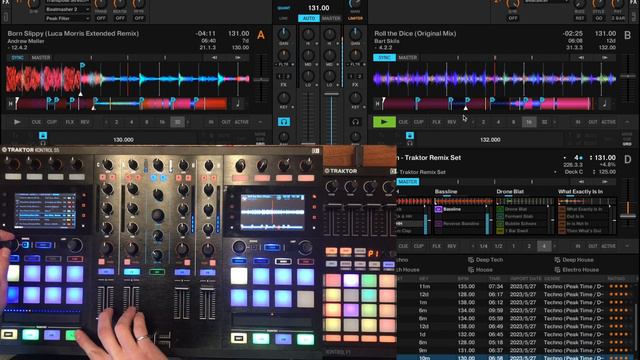Click Deck D letter icon
This screenshot has height=360, width=640.
tap(627, 159)
